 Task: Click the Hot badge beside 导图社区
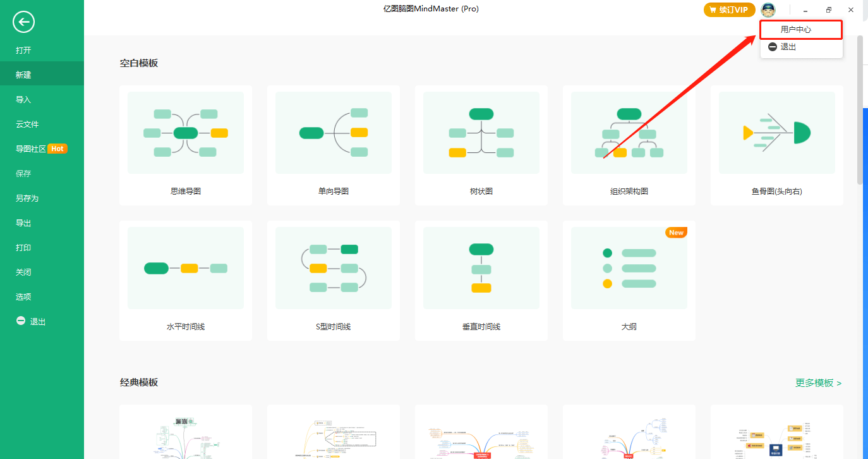[57, 149]
